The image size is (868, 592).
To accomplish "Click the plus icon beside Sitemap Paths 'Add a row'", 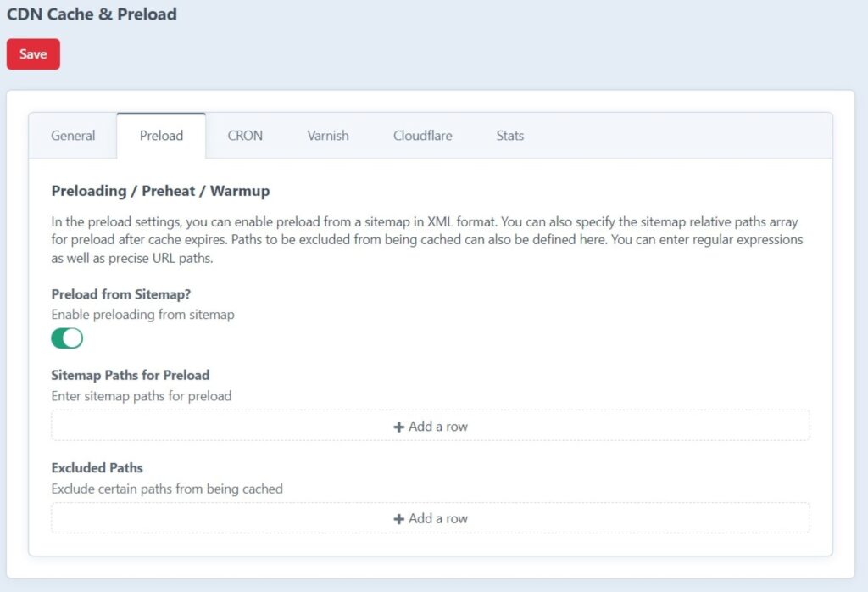I will tap(398, 427).
